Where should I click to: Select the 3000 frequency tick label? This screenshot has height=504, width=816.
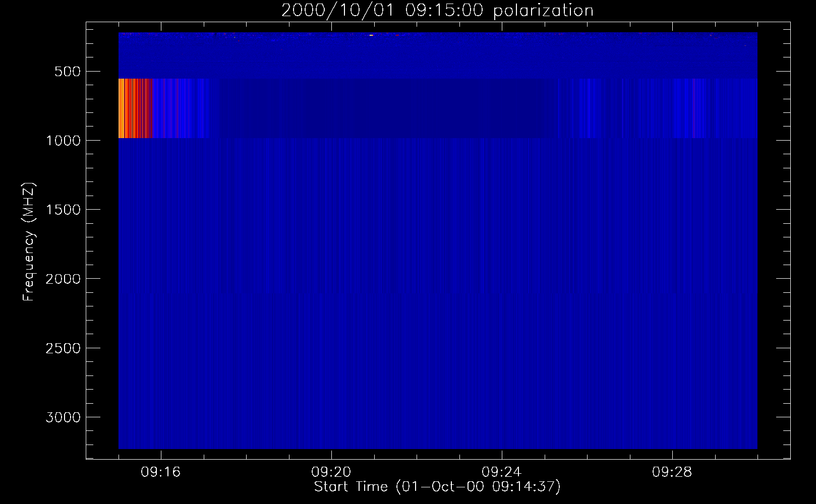pos(63,417)
